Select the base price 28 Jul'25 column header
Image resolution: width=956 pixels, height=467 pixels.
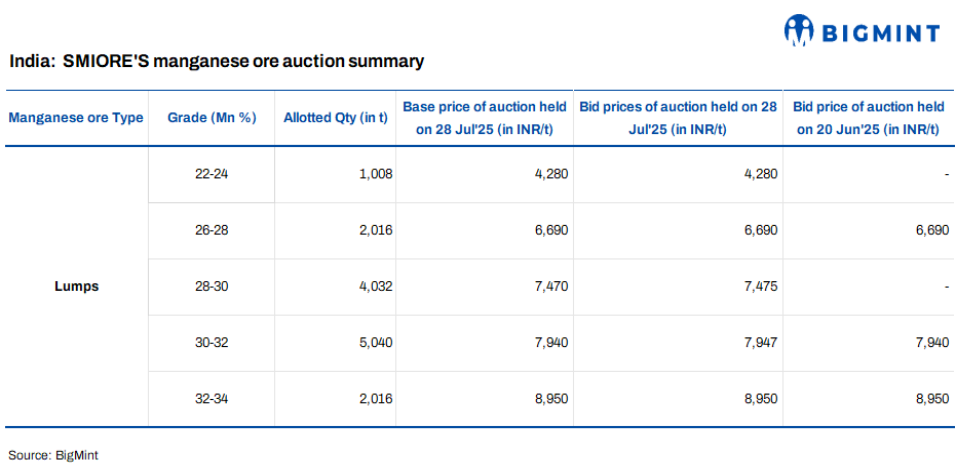pyautogui.click(x=485, y=118)
